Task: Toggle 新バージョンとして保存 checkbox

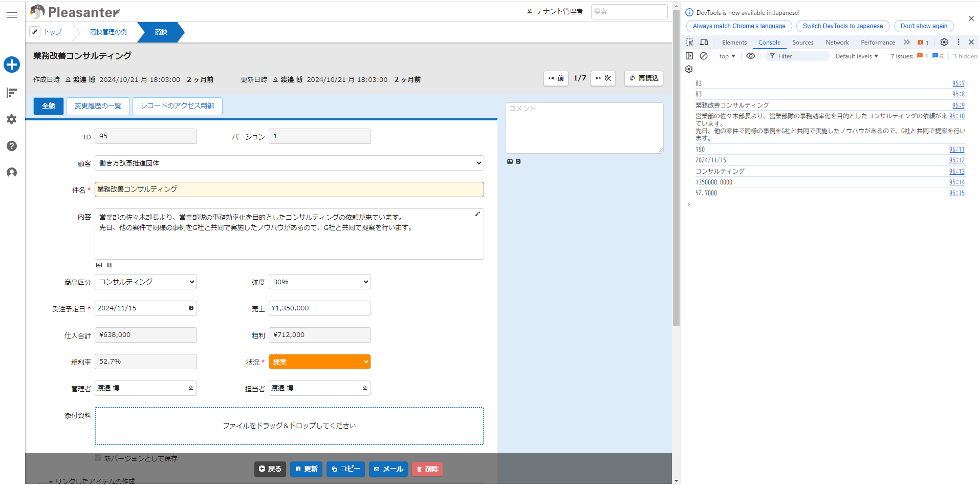Action: 98,458
